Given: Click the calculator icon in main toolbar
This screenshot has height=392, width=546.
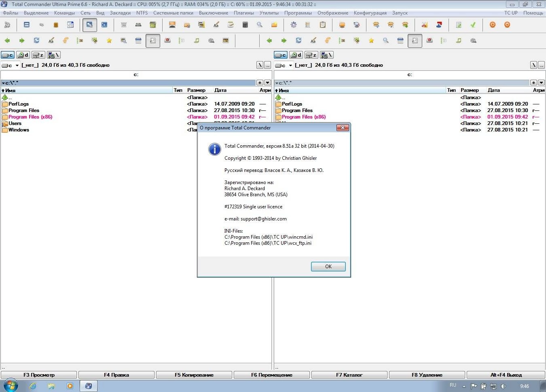Looking at the screenshot, I should coord(245,25).
